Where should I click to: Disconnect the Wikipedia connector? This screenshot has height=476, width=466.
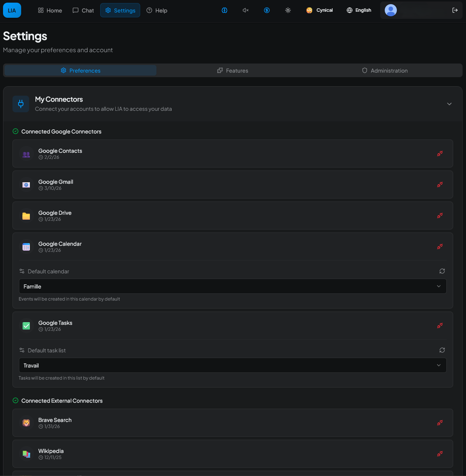[440, 454]
